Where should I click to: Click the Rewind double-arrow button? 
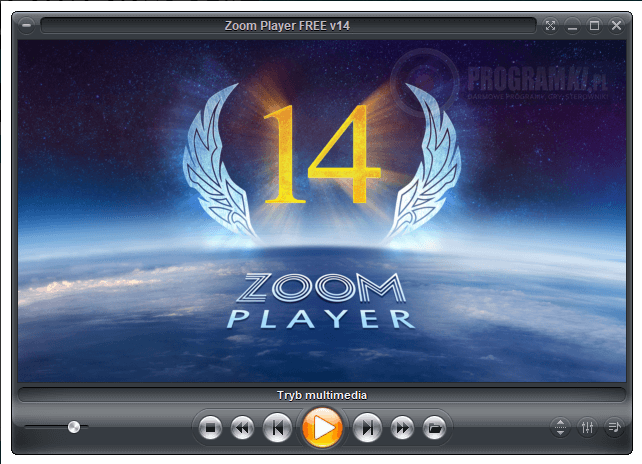[242, 428]
